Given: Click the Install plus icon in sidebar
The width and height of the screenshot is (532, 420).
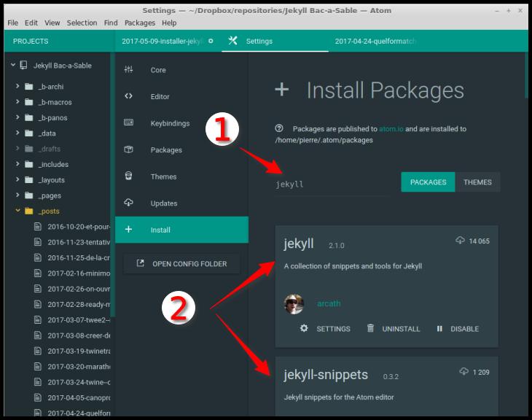Looking at the screenshot, I should [x=128, y=230].
